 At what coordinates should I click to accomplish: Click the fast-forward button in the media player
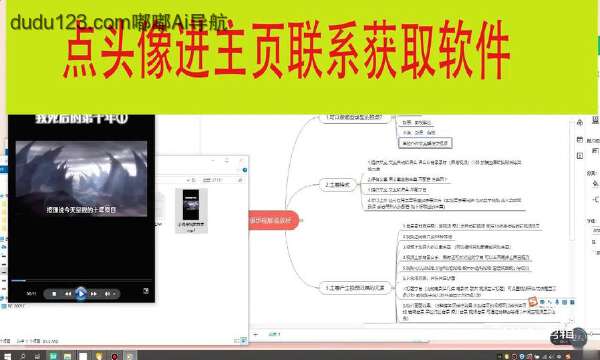pos(93,294)
